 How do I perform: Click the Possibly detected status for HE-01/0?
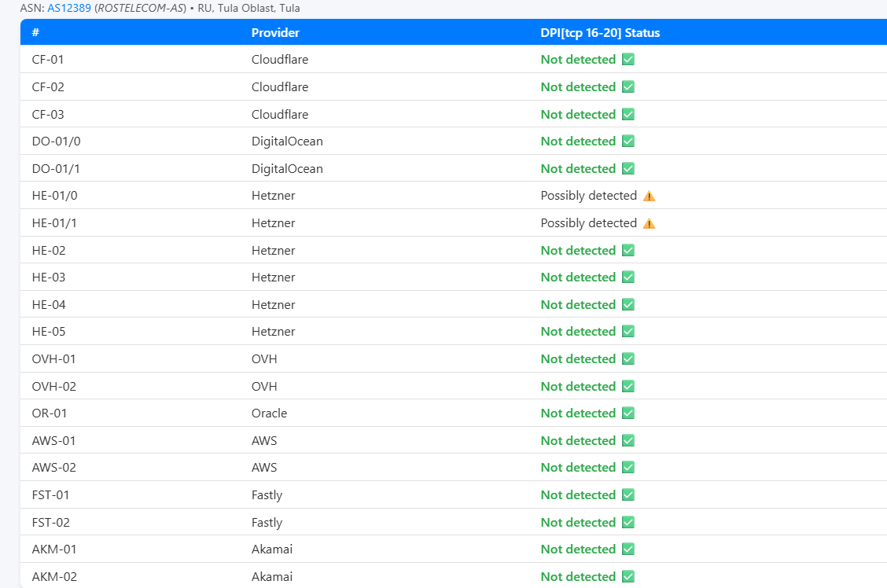pos(588,196)
